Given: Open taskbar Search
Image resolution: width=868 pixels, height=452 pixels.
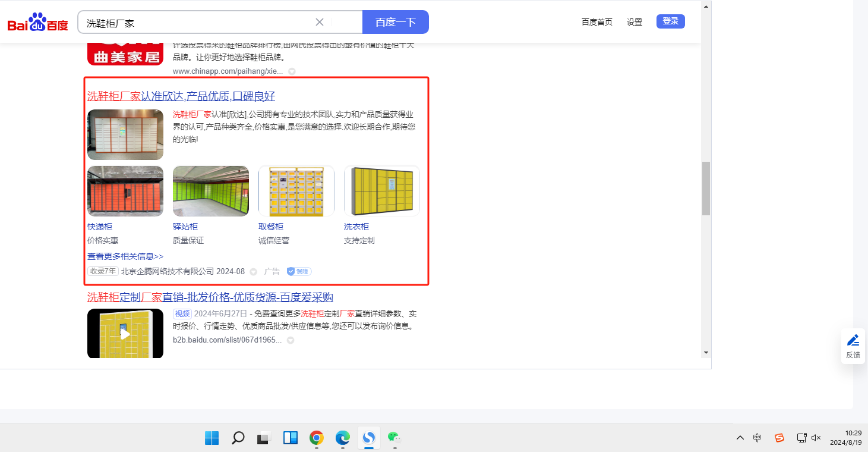Looking at the screenshot, I should [x=238, y=438].
